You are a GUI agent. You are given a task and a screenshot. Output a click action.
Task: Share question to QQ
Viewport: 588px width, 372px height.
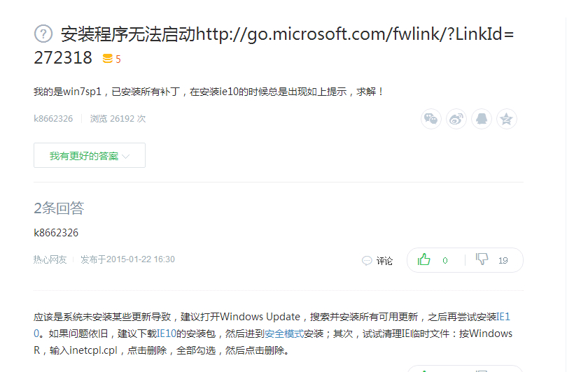coord(482,119)
